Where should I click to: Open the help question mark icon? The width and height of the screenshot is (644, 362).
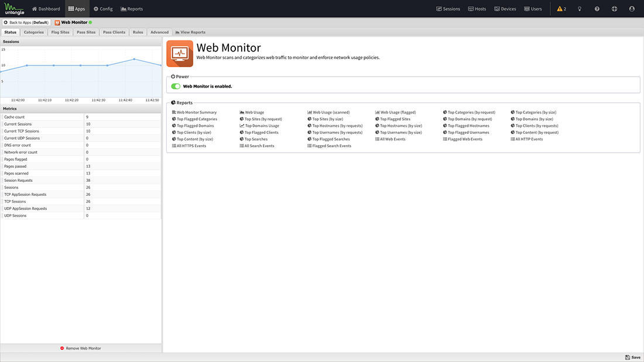coord(597,9)
